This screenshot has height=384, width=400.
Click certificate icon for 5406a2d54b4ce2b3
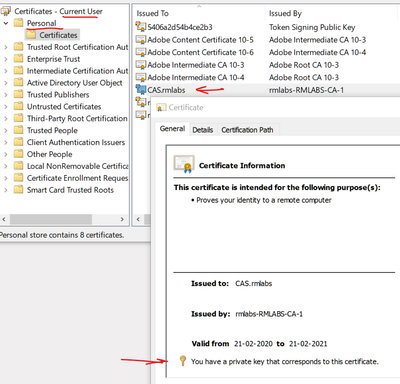141,26
